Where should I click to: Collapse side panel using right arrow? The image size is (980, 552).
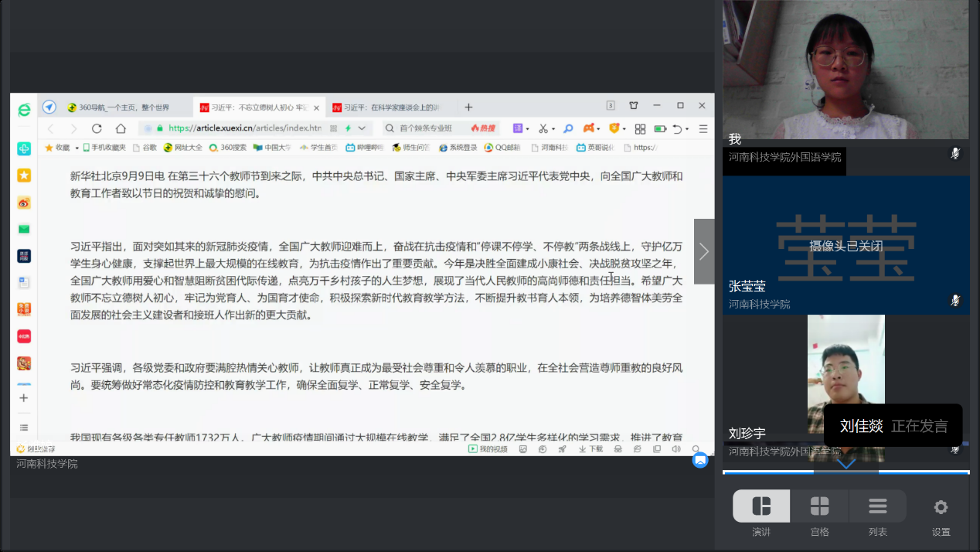pos(704,251)
